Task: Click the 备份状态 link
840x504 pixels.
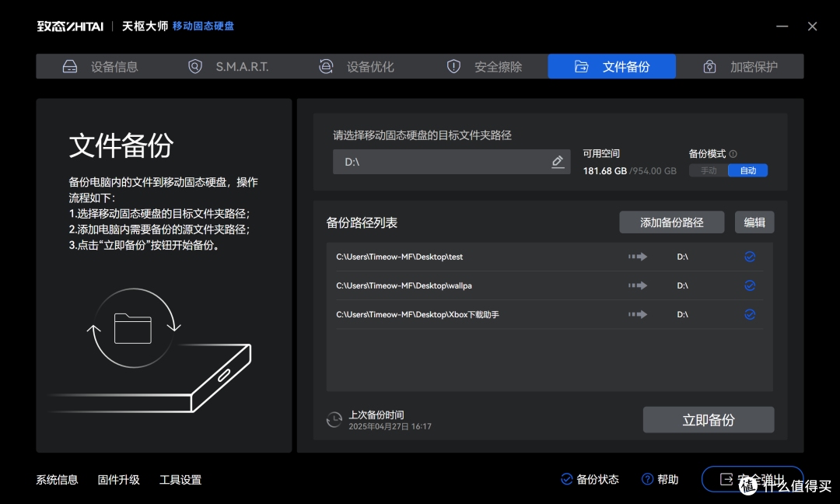Action: [x=597, y=479]
